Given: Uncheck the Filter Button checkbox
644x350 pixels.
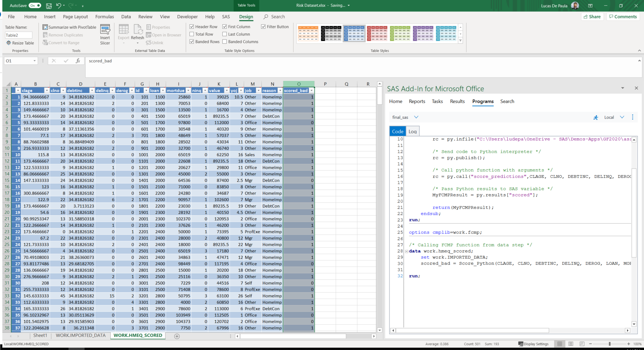Looking at the screenshot, I should tap(263, 27).
